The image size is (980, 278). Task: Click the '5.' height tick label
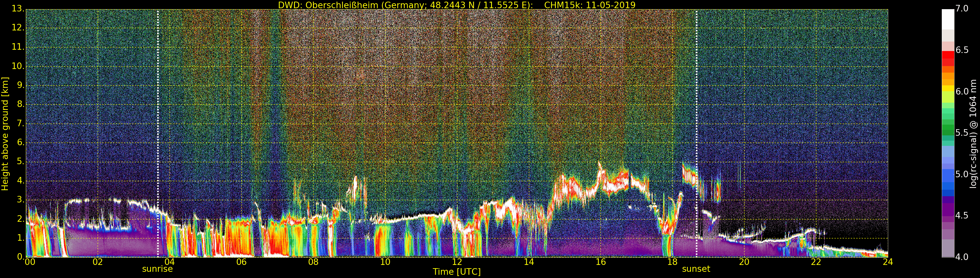click(x=21, y=162)
